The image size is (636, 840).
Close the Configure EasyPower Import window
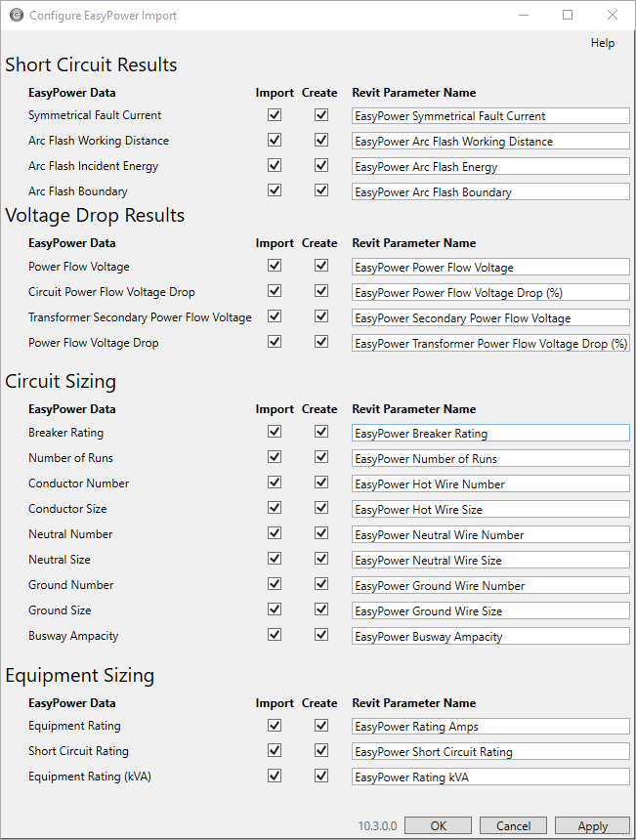pos(612,16)
